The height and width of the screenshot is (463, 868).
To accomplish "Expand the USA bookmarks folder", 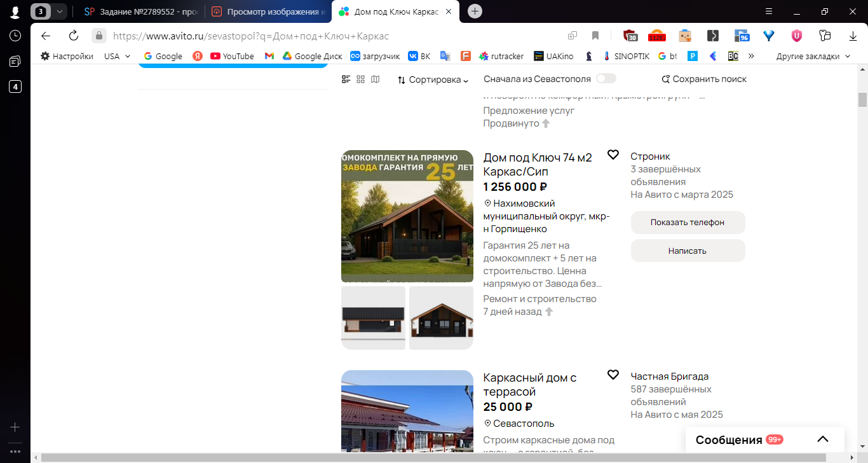I will 117,56.
